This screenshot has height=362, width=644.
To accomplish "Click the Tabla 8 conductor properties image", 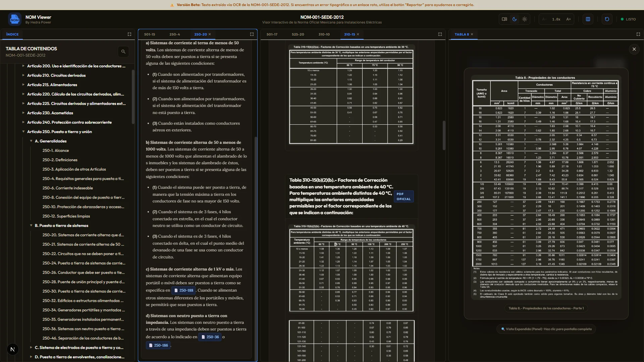I will pos(546,187).
